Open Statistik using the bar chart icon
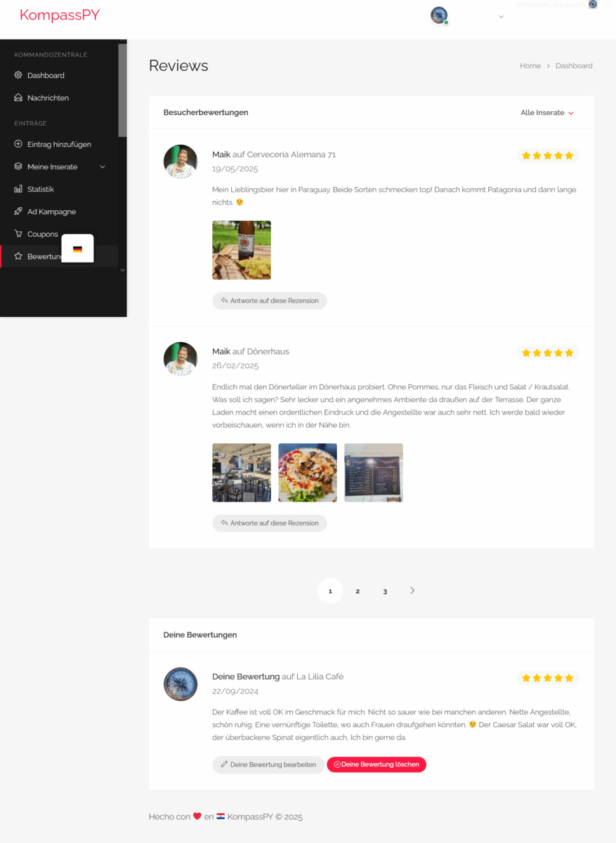The image size is (616, 843). (x=18, y=189)
